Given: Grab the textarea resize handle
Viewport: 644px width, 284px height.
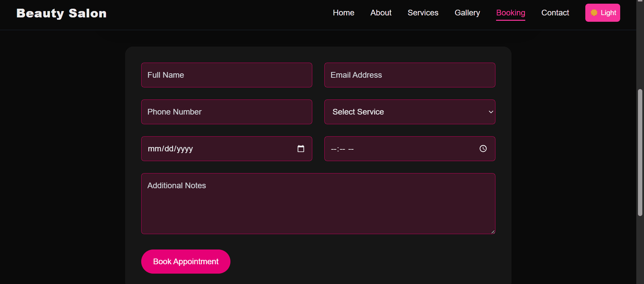Looking at the screenshot, I should [x=493, y=231].
